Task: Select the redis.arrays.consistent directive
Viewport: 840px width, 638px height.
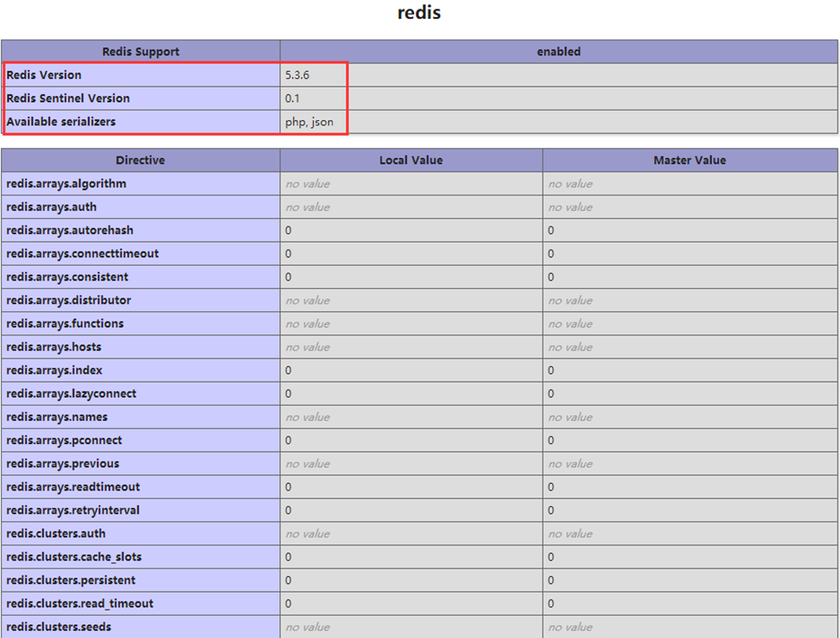Action: tap(68, 277)
